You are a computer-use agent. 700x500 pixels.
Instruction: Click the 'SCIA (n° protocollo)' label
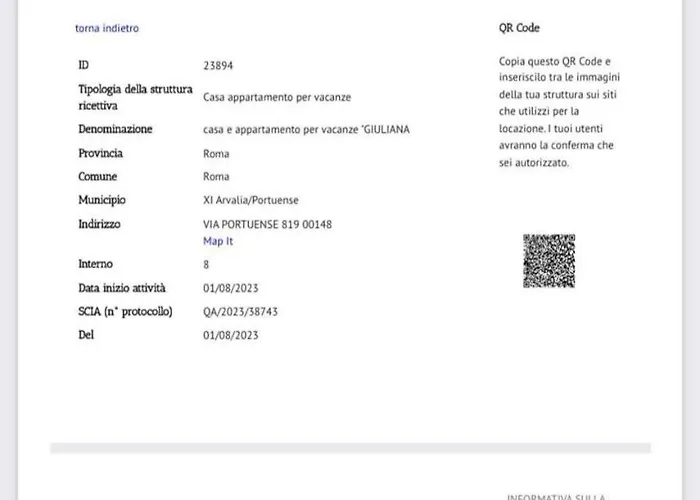[125, 312]
